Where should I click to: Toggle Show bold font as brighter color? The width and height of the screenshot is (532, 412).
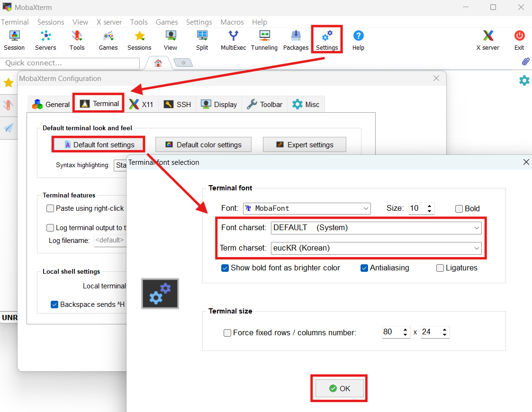pos(225,268)
